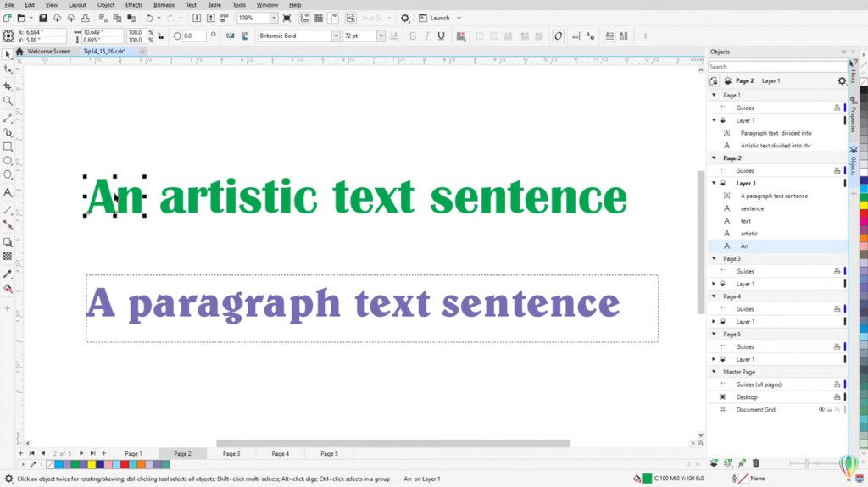Open the Text menu
Image resolution: width=868 pixels, height=487 pixels.
[191, 5]
